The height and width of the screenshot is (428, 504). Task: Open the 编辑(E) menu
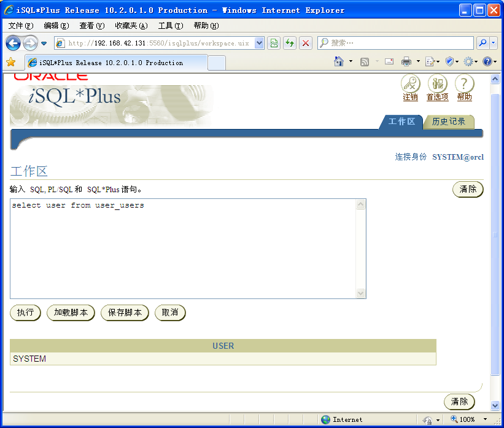point(56,26)
